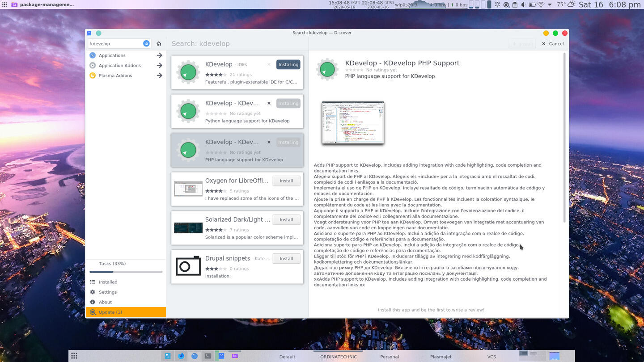
Task: Click the '21 ratings' label on KDevelop
Action: click(x=241, y=75)
